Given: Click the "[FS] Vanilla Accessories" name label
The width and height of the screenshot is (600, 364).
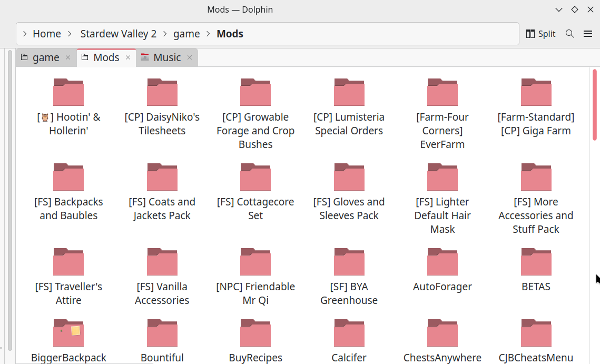Looking at the screenshot, I should tap(162, 293).
